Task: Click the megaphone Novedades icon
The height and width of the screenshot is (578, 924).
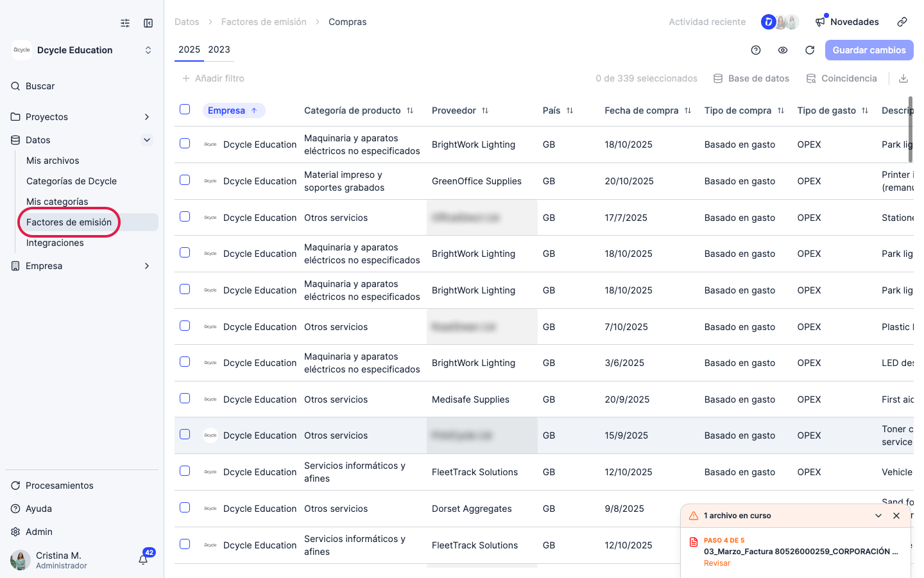Action: [821, 22]
